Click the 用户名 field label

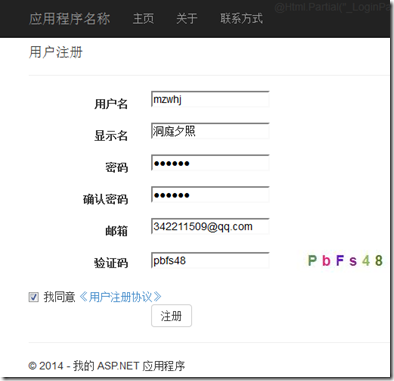(x=111, y=104)
